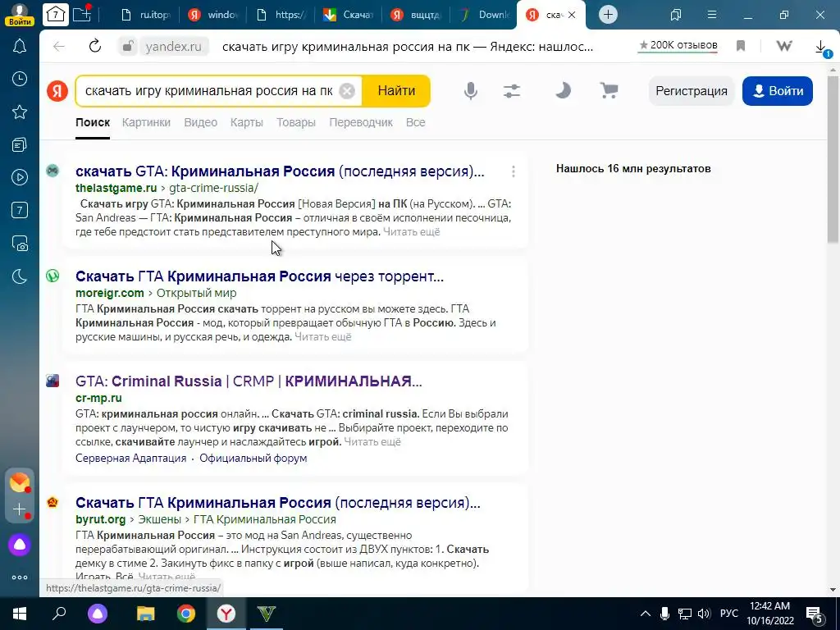This screenshot has height=630, width=840.
Task: Open the tableau home button with 7
Action: [56, 15]
